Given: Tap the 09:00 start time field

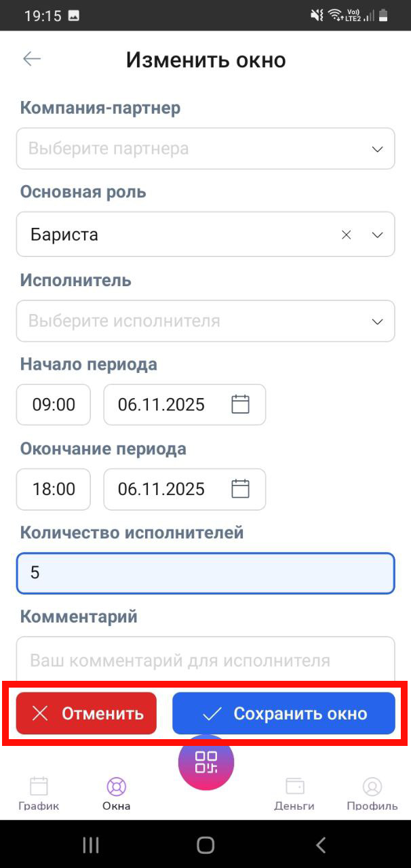Looking at the screenshot, I should point(54,405).
